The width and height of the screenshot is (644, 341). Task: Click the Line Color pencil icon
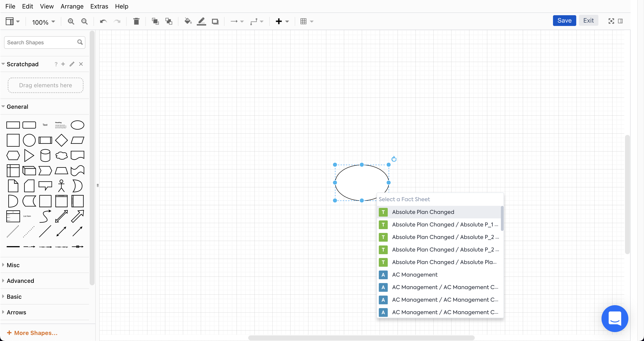(x=201, y=21)
